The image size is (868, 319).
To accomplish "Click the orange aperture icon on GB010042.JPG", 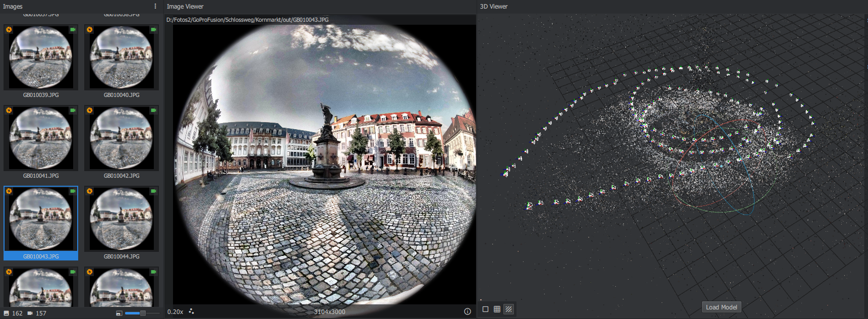I will coord(90,111).
